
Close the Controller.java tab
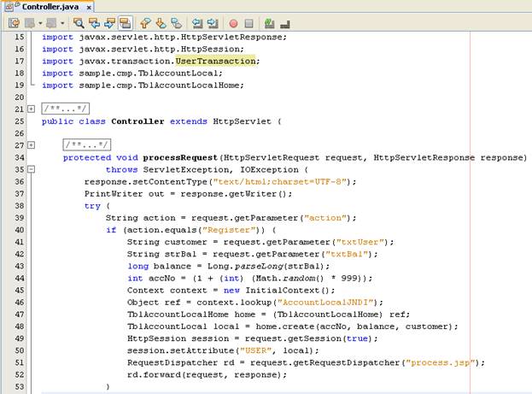tap(89, 7)
